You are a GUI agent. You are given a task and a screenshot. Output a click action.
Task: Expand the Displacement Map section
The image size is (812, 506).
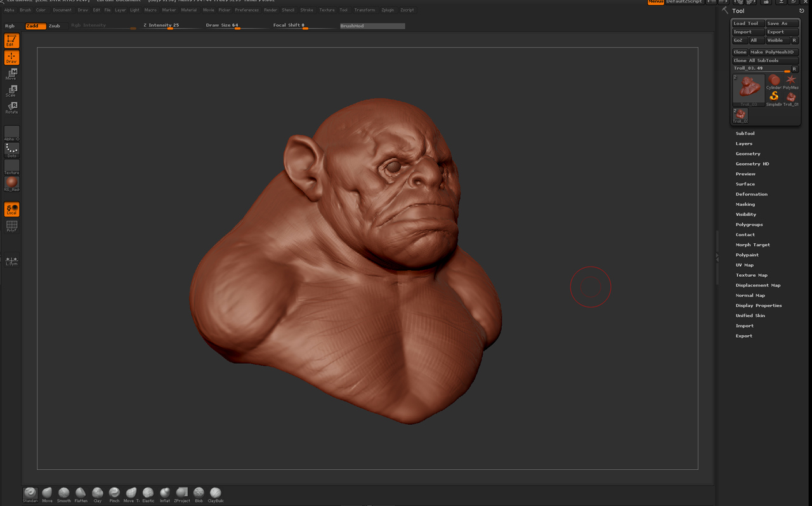click(x=758, y=286)
